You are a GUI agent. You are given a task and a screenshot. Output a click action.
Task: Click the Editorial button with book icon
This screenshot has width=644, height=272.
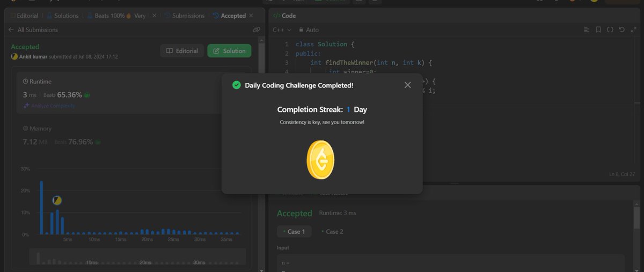coord(182,51)
